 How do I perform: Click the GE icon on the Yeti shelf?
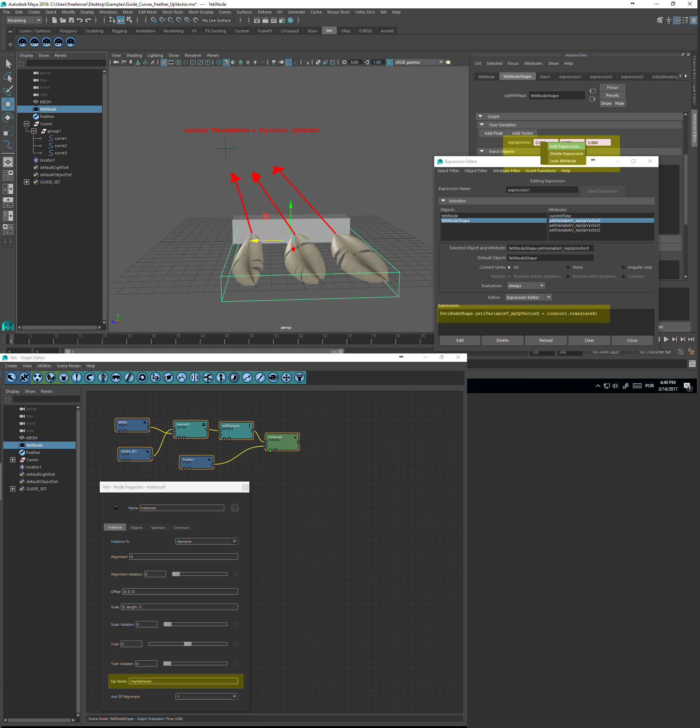click(71, 42)
